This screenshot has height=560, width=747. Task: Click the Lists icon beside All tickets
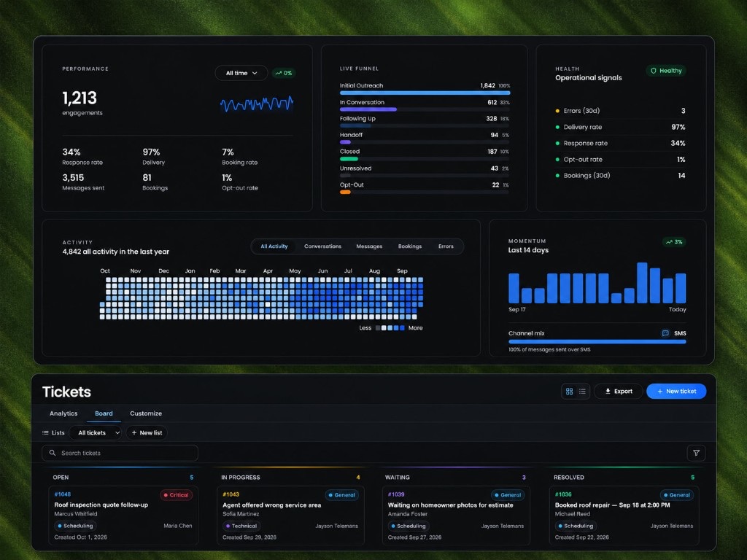(x=46, y=433)
